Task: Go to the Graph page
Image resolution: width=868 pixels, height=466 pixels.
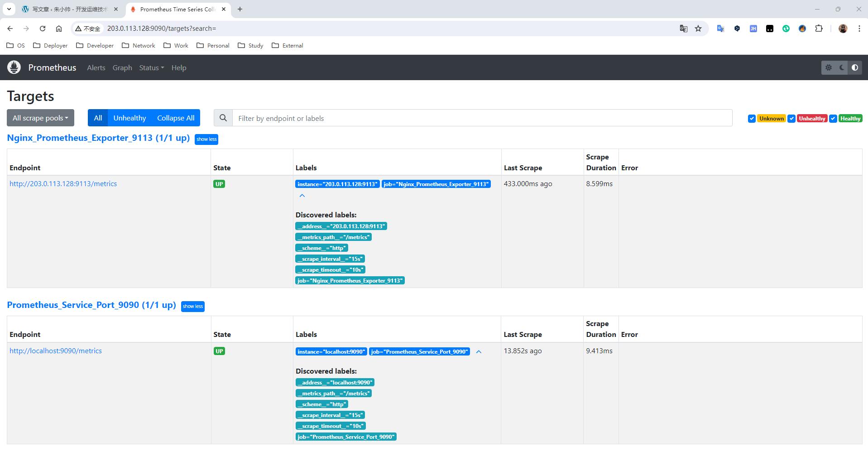Action: (122, 67)
